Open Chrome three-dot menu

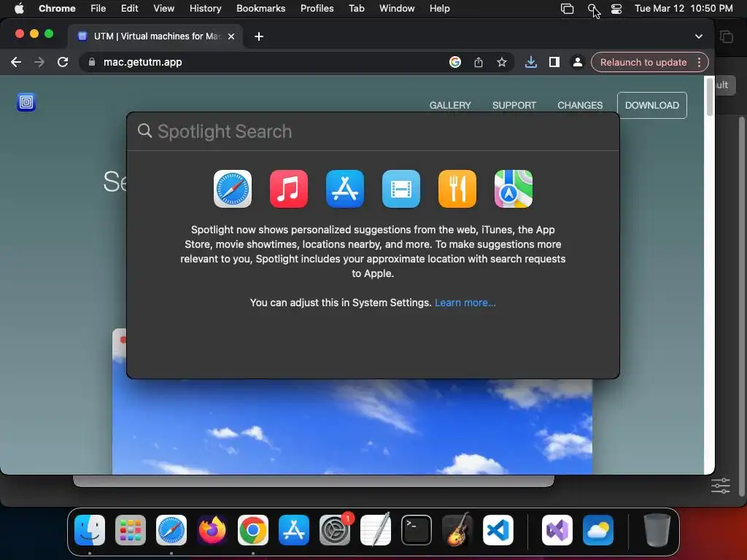tap(699, 63)
